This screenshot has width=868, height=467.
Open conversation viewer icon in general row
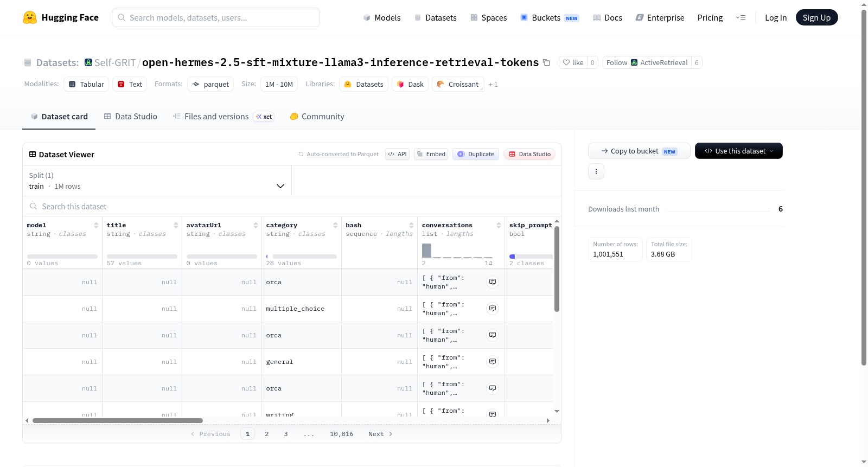click(x=493, y=362)
